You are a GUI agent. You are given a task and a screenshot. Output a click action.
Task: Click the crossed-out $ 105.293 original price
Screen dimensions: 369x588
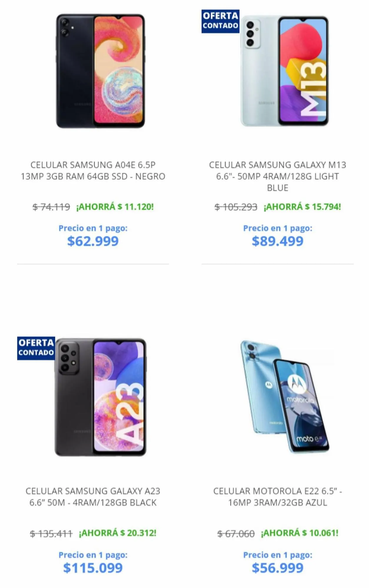[x=236, y=207]
